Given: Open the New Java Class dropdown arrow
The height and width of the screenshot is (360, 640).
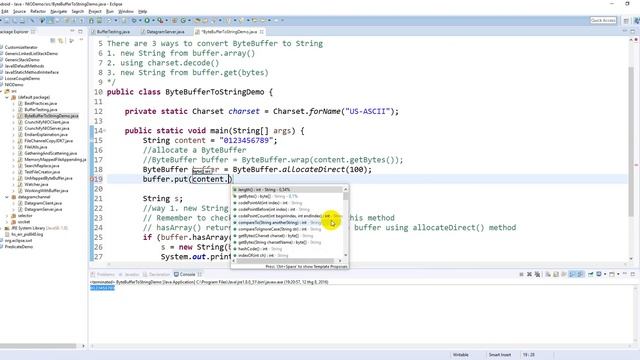Looking at the screenshot, I should point(189,20).
